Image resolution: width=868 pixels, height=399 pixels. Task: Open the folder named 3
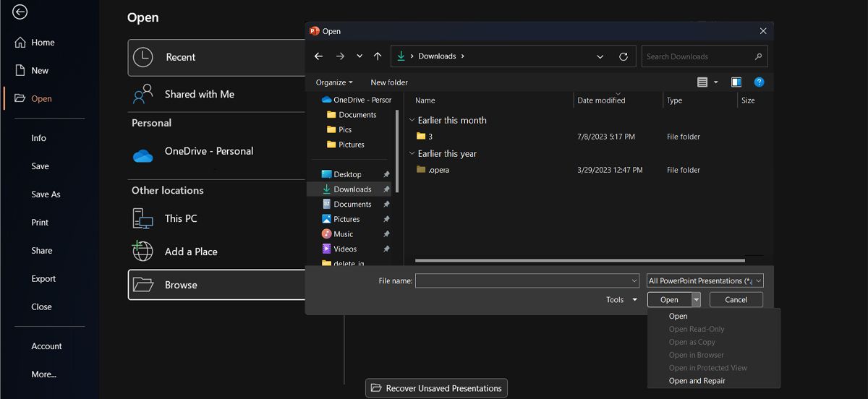pos(430,137)
